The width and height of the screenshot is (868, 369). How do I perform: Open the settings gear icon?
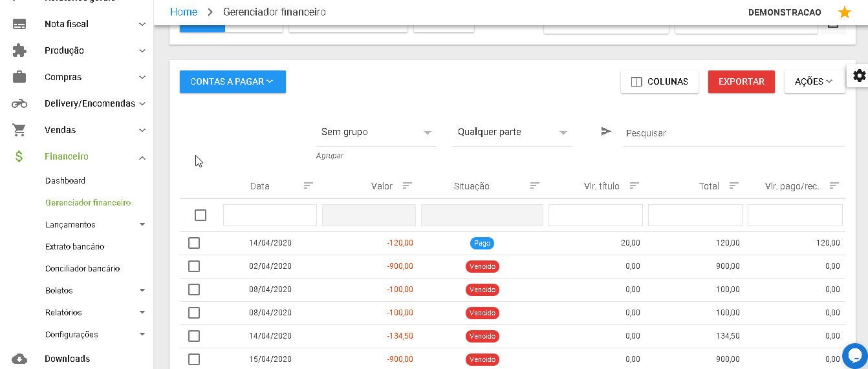click(859, 76)
